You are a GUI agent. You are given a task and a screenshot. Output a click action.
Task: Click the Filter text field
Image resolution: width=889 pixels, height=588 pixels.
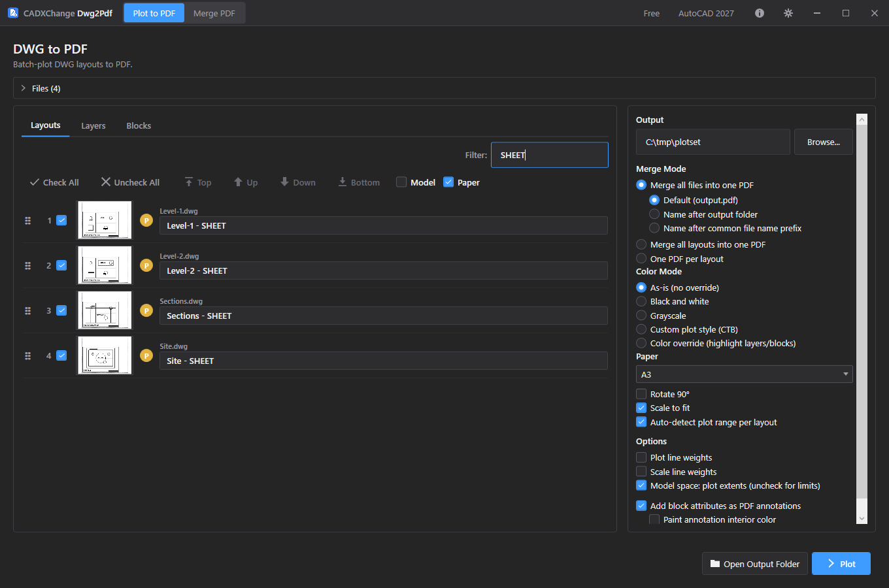click(550, 155)
